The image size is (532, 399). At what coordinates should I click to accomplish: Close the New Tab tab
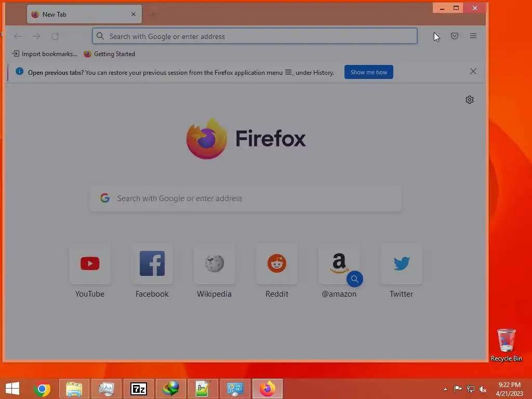[x=134, y=14]
